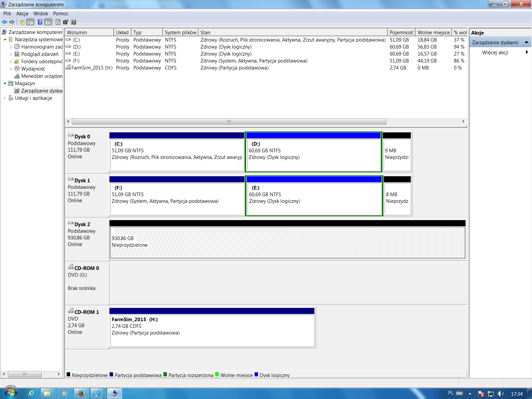
Task: Click the gray Forward arrow in toolbar
Action: [x=12, y=22]
